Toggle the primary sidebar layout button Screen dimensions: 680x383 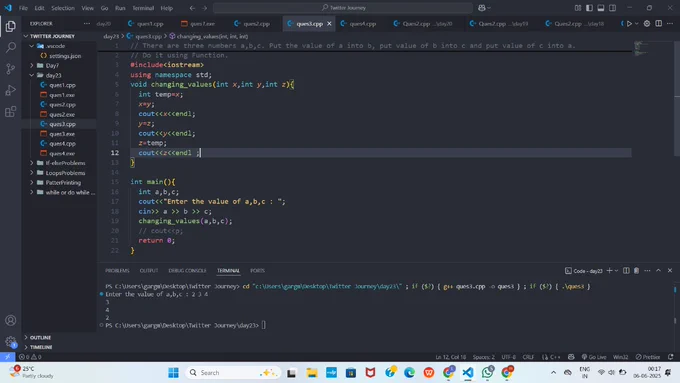click(x=589, y=8)
